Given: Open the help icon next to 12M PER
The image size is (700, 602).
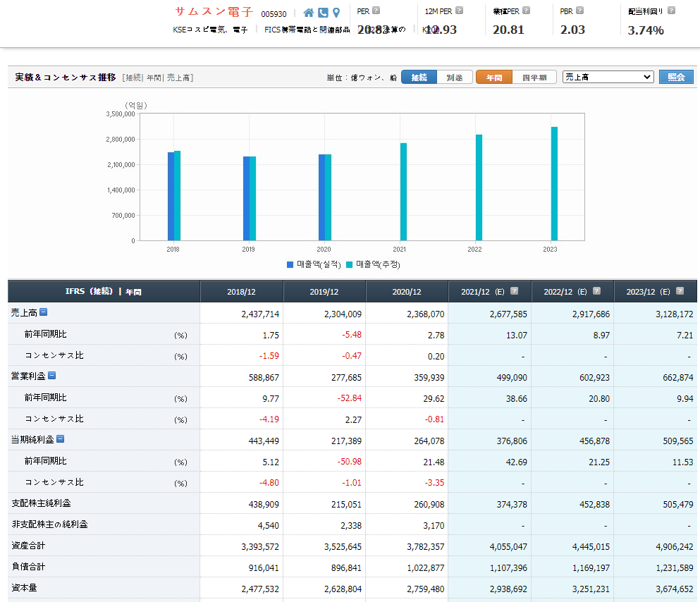Looking at the screenshot, I should pos(460,11).
